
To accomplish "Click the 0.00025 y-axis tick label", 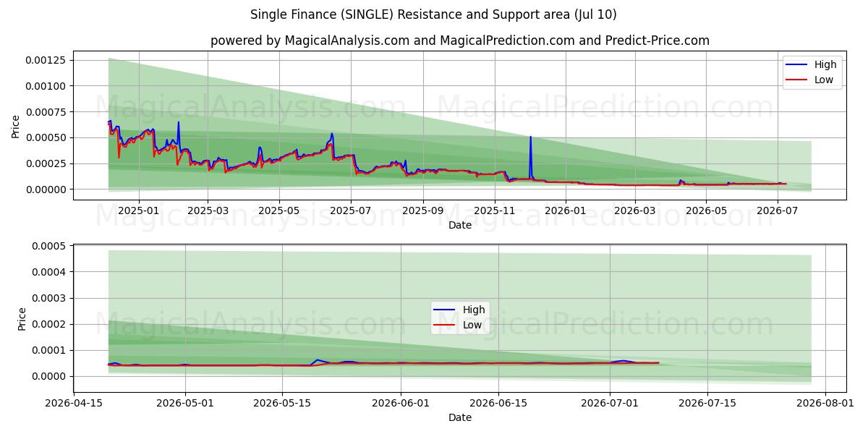I will (46, 163).
